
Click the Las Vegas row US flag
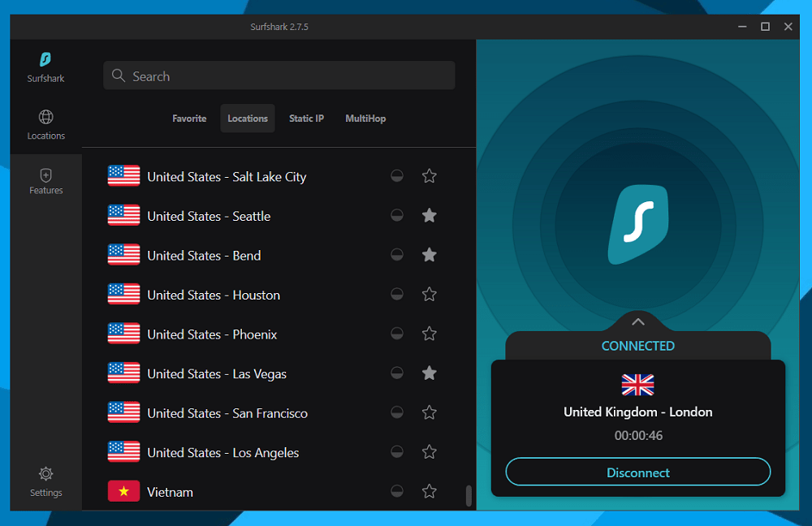pos(123,373)
